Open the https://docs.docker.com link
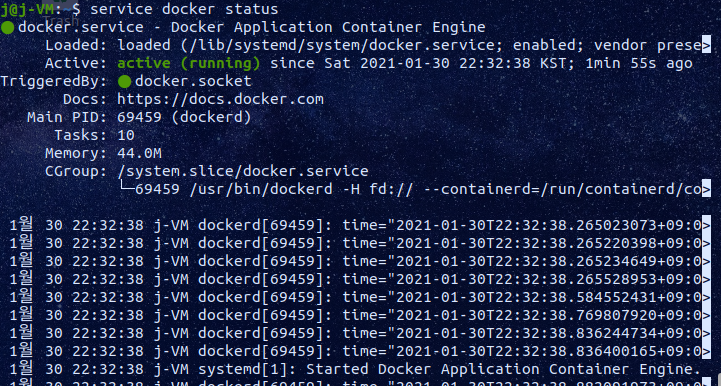 pyautogui.click(x=220, y=99)
